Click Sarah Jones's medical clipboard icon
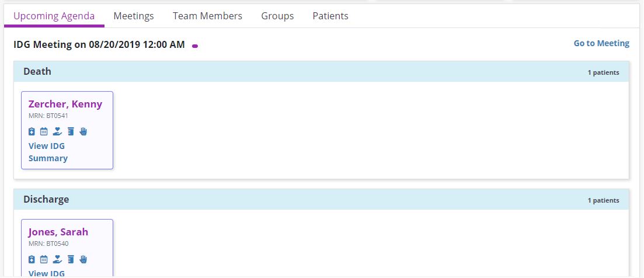 (32, 259)
